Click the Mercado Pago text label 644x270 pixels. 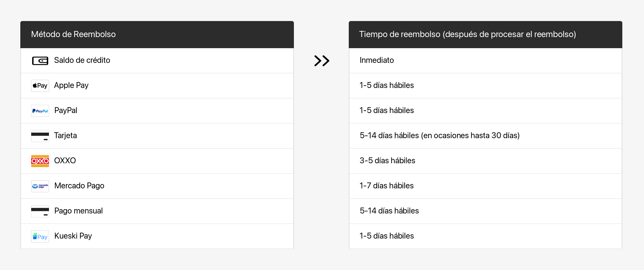click(x=79, y=186)
